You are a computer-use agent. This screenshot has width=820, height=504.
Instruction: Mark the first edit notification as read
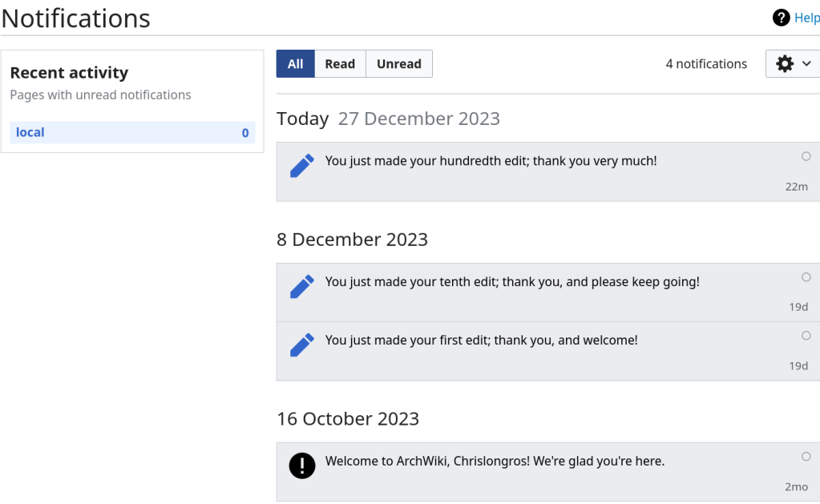[806, 336]
